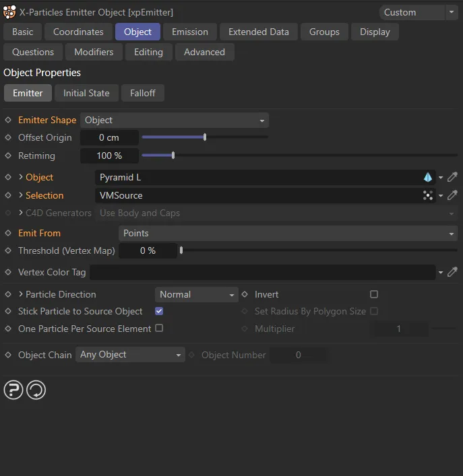
Task: Expand the Particle Direction parameter arrow
Action: (20, 294)
